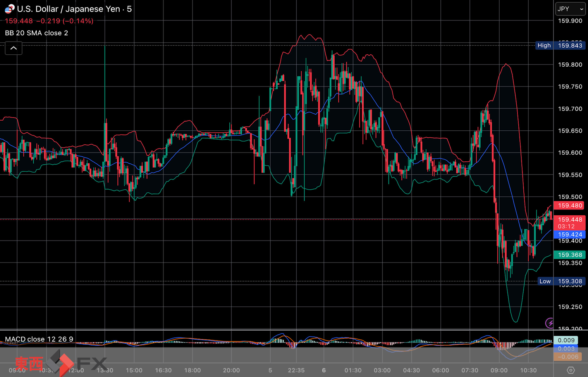Select the MACD close 12 26 9 legend
This screenshot has width=588, height=377.
coord(39,339)
